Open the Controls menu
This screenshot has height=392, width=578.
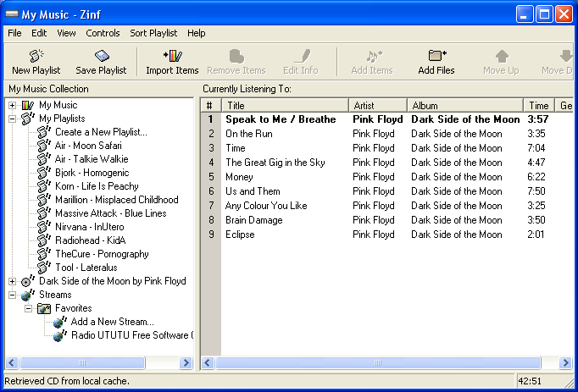103,33
